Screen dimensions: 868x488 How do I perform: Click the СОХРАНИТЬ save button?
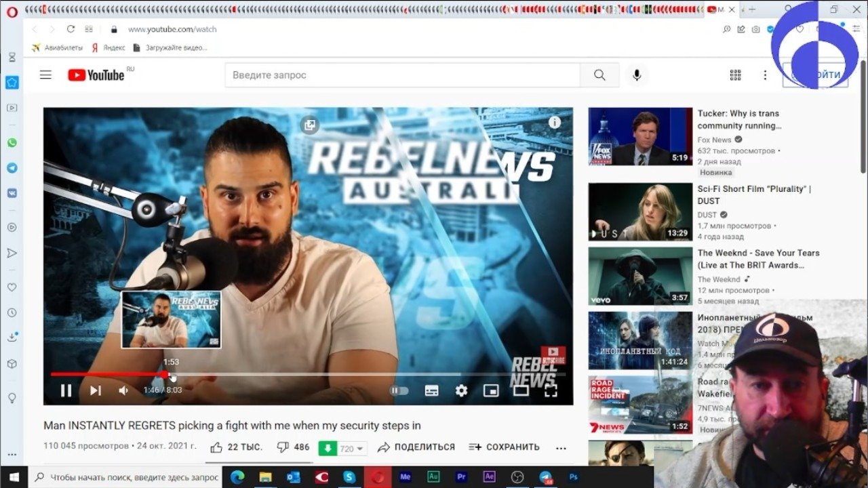pos(504,447)
